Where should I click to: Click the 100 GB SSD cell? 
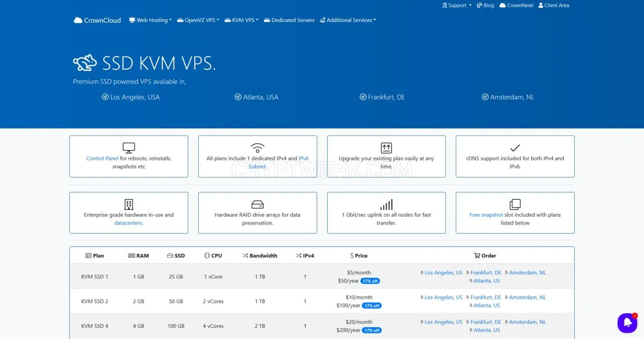tap(176, 327)
